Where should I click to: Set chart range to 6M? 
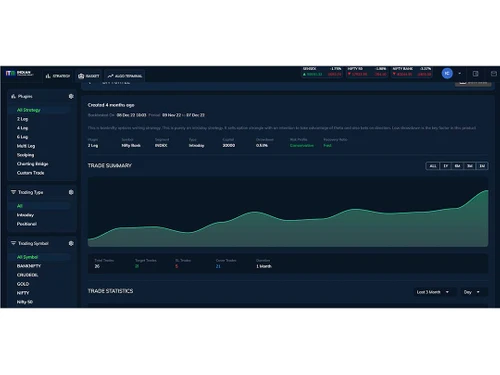pyautogui.click(x=457, y=166)
